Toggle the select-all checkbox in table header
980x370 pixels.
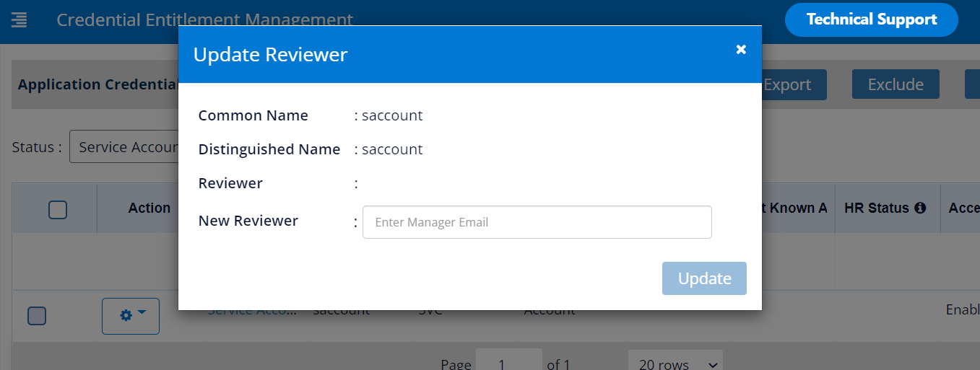pos(58,209)
